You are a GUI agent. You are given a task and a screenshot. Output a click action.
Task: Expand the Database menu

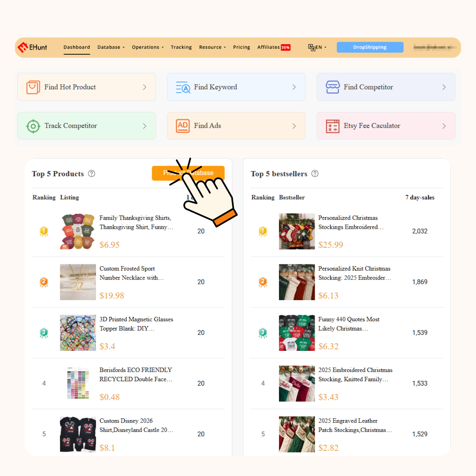pyautogui.click(x=111, y=47)
